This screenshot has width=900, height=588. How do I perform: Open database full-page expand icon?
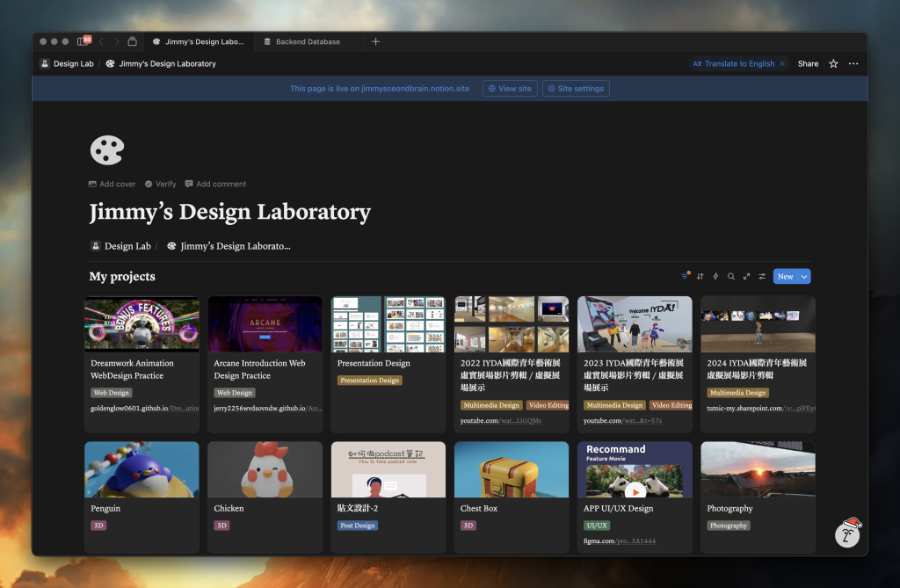[x=747, y=276]
